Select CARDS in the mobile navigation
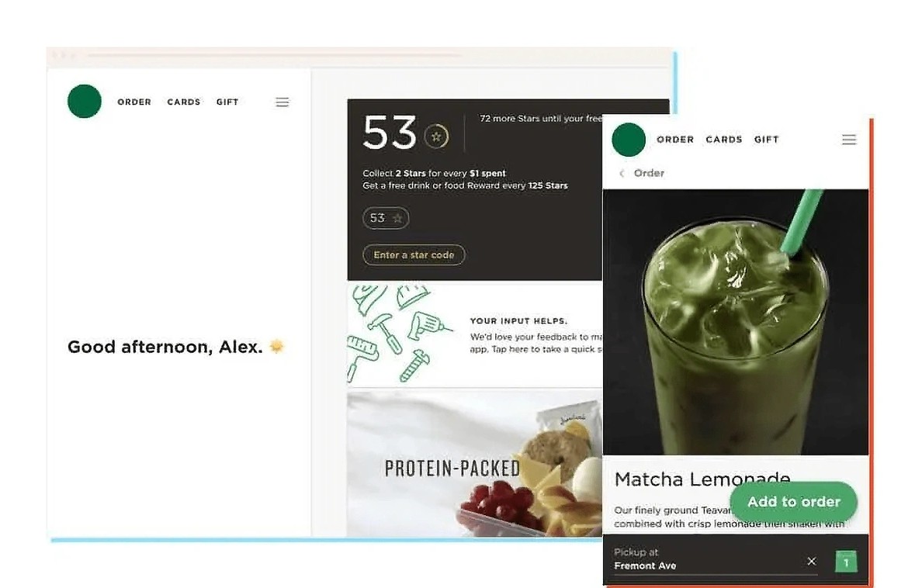This screenshot has width=922, height=588. (724, 140)
